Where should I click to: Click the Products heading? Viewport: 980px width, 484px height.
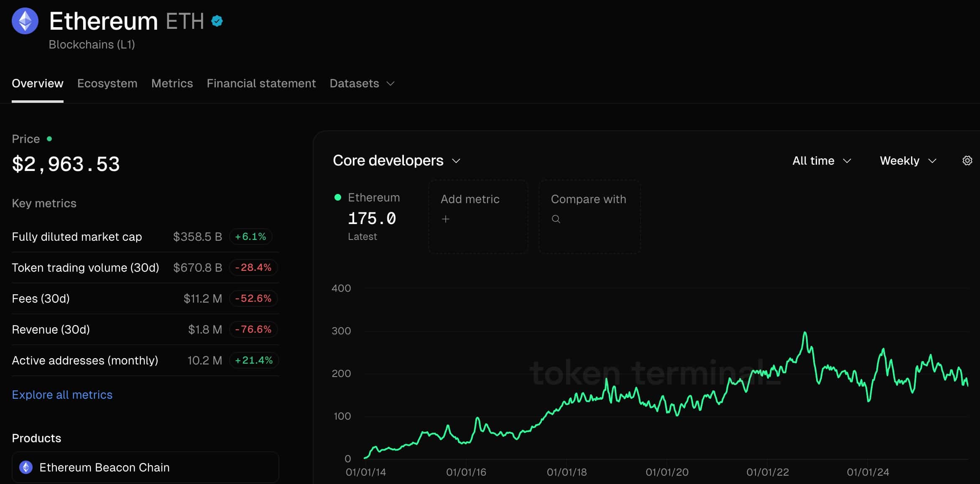(x=36, y=438)
